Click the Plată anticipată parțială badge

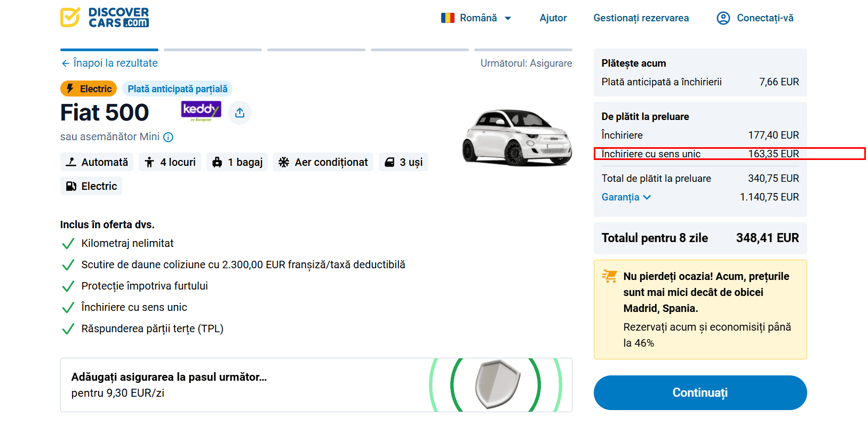pyautogui.click(x=178, y=89)
